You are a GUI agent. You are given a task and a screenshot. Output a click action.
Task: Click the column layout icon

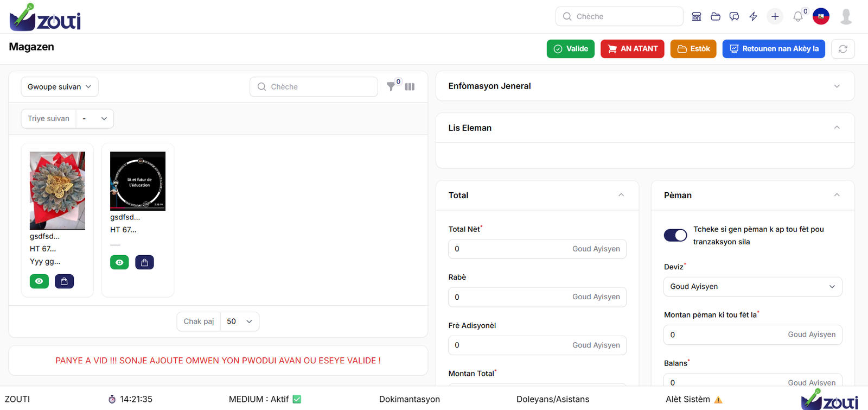(410, 87)
